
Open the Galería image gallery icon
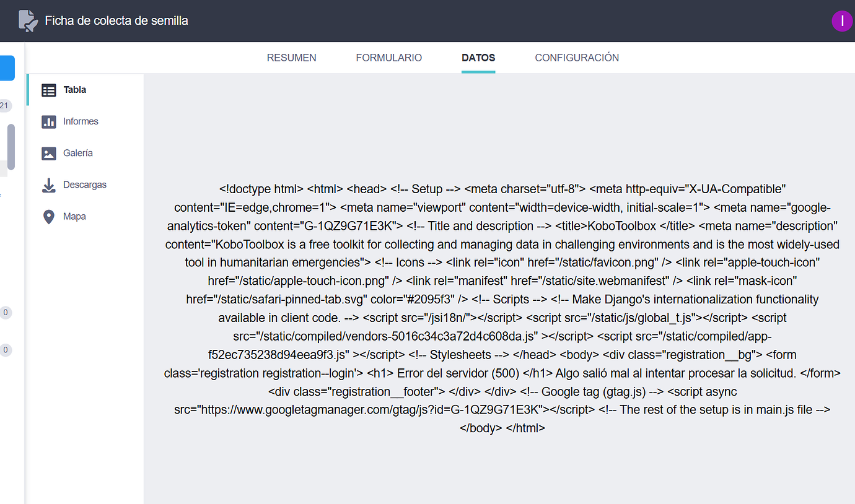pos(48,153)
